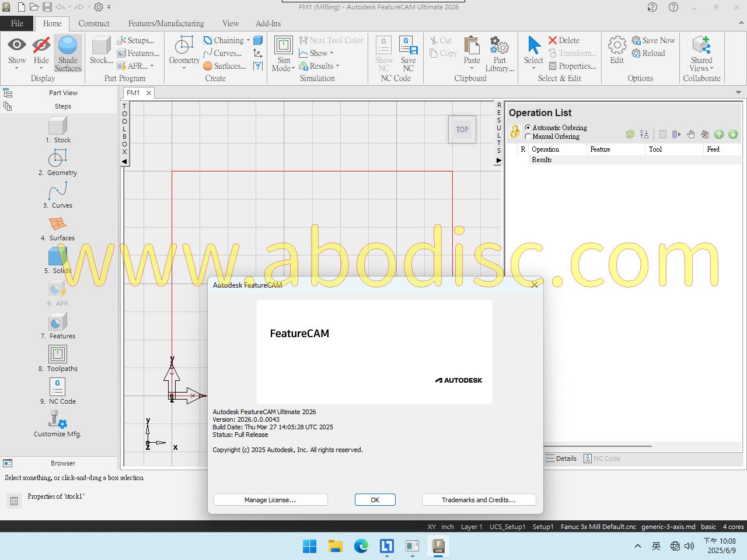The height and width of the screenshot is (560, 747).
Task: Expand the Chaining dropdown arrow
Action: [249, 40]
